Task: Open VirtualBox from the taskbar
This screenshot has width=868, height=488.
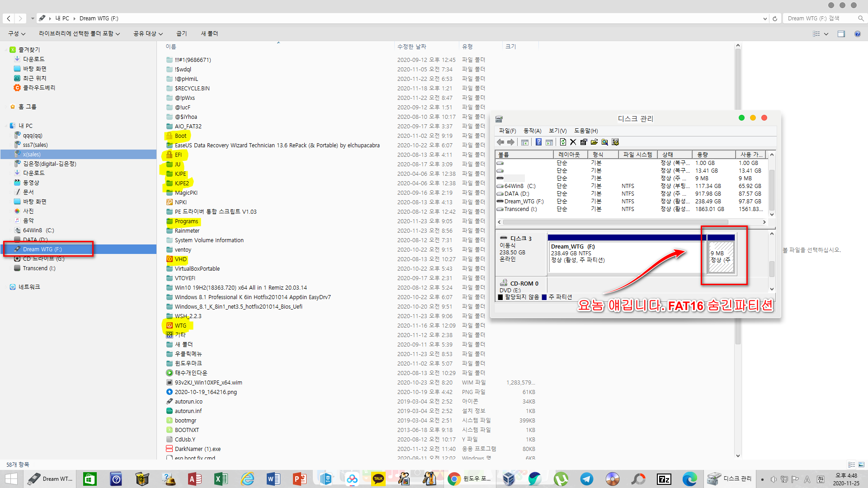Action: [509, 479]
